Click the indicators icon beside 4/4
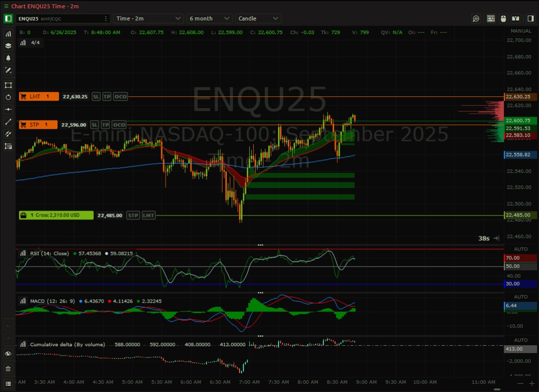 tap(23, 43)
